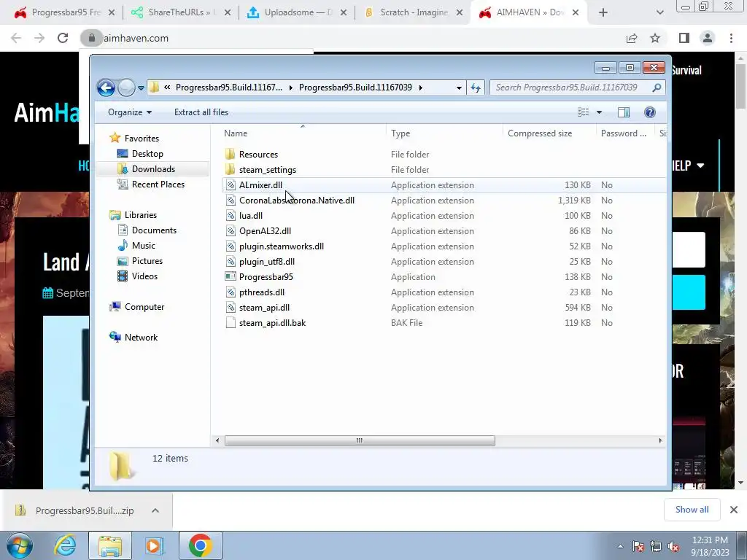
Task: Select lua.dll file icon
Action: point(231,216)
